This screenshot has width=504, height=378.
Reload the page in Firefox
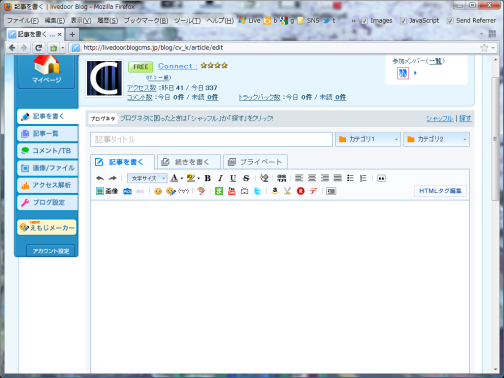pos(38,48)
